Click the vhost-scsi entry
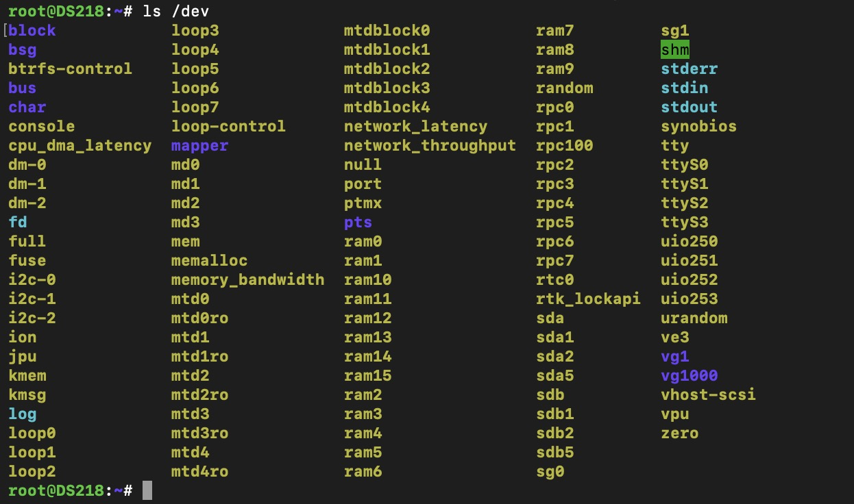The width and height of the screenshot is (854, 504). point(708,395)
